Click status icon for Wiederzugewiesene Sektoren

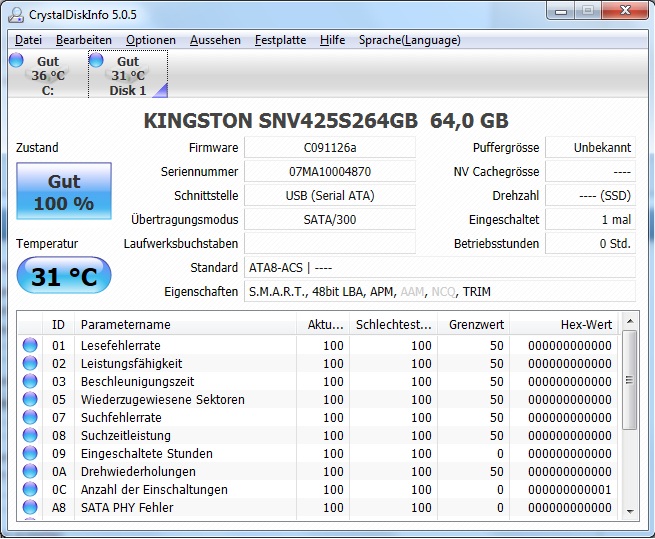30,399
